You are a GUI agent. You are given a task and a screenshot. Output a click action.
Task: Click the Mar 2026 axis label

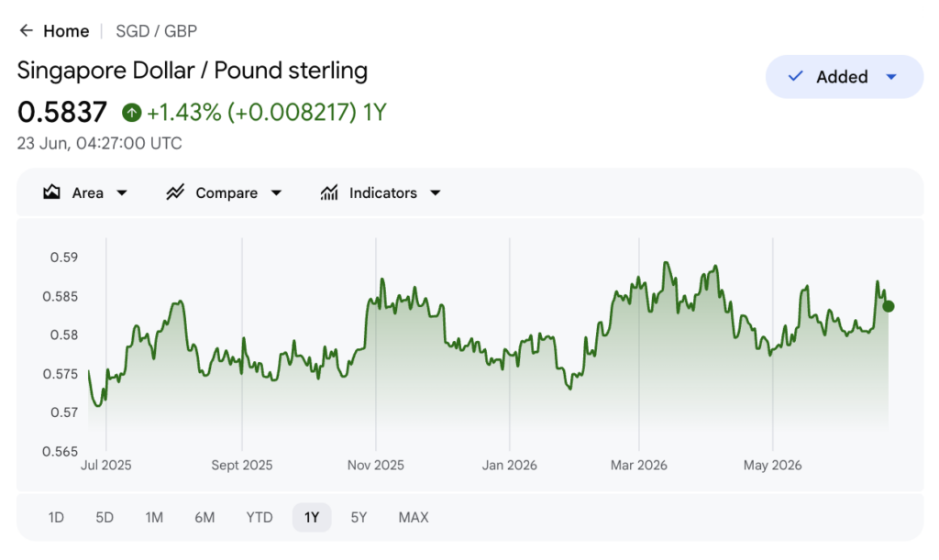pos(639,466)
